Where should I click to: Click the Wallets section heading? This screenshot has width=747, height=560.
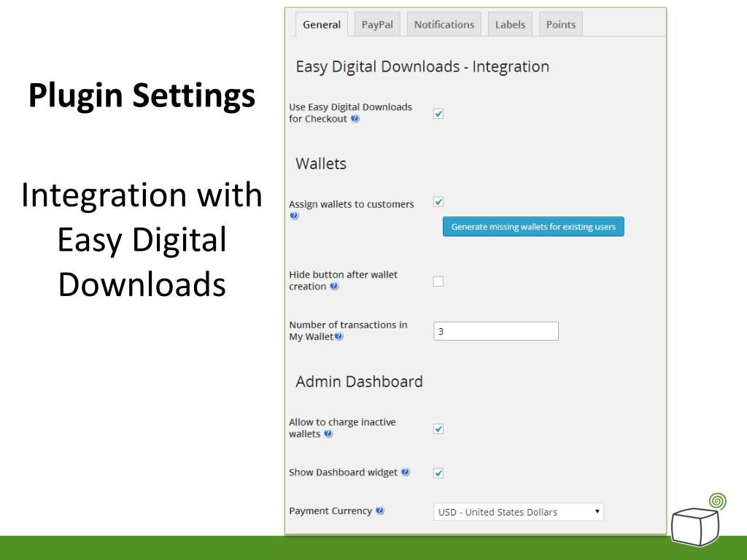coord(321,164)
